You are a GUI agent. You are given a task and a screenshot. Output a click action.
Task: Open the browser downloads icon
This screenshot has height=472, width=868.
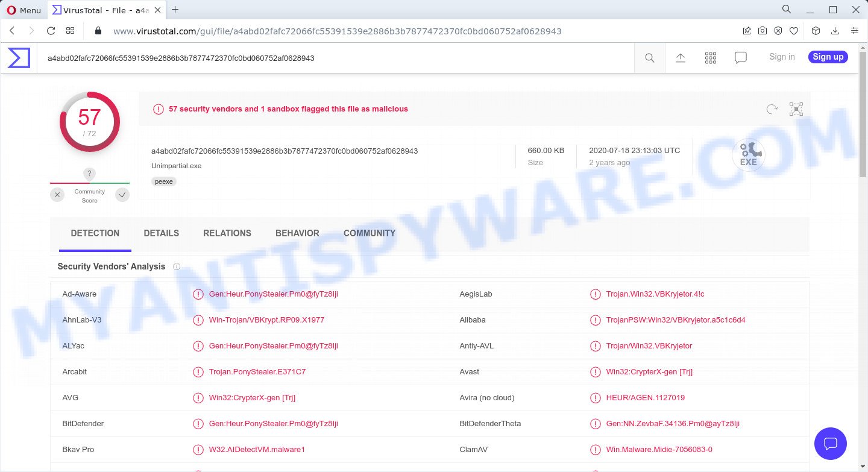coord(835,31)
